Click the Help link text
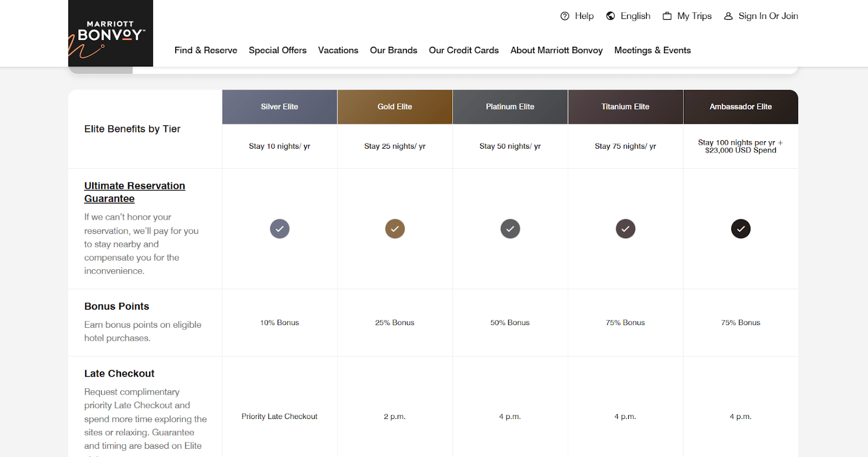This screenshot has height=457, width=868. (x=584, y=16)
